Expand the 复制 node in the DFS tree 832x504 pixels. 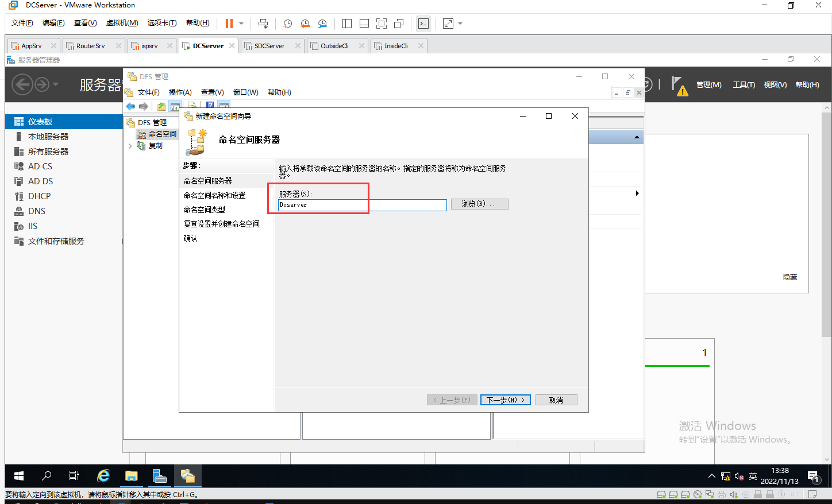tap(130, 146)
